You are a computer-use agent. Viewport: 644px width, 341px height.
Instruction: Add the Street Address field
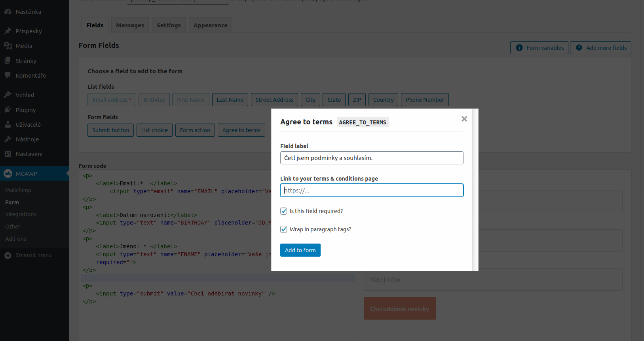274,100
